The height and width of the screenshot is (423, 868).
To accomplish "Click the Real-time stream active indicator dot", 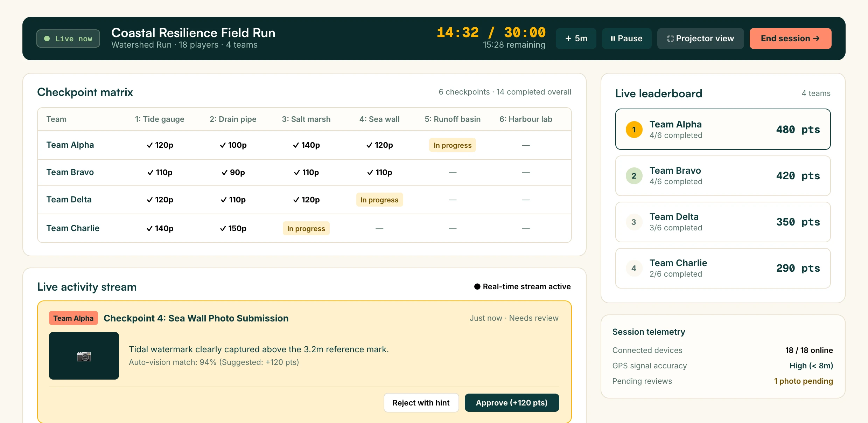I will [477, 286].
